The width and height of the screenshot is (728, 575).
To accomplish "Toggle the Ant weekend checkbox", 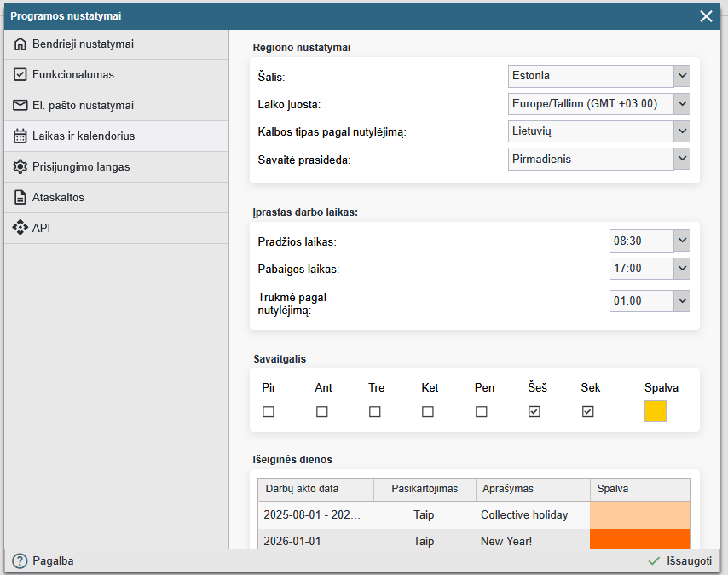I will click(321, 412).
